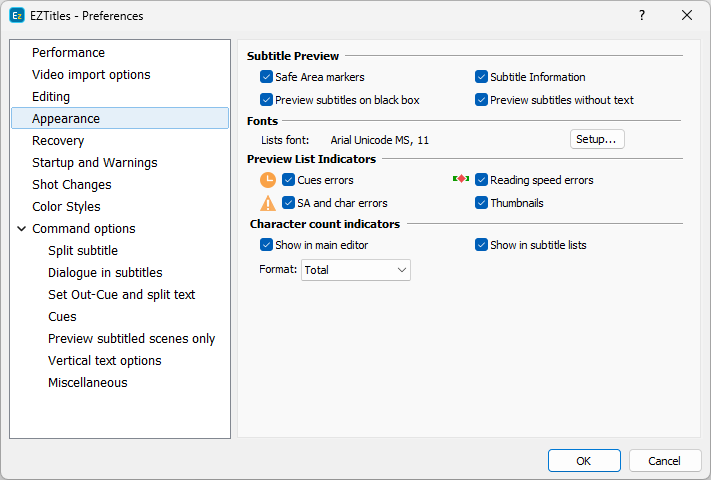
Task: Uncheck Subtitle Information preview option
Action: (x=482, y=77)
